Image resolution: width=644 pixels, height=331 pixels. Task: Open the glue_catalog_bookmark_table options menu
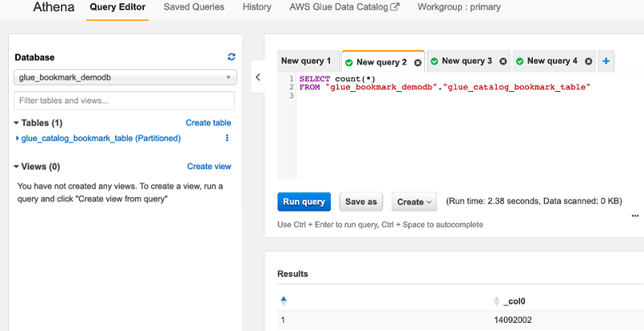click(227, 139)
